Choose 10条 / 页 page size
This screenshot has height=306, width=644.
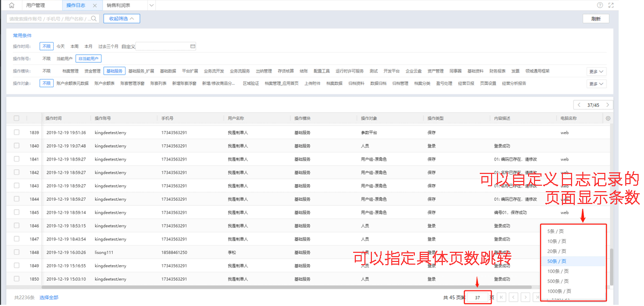[574, 241]
